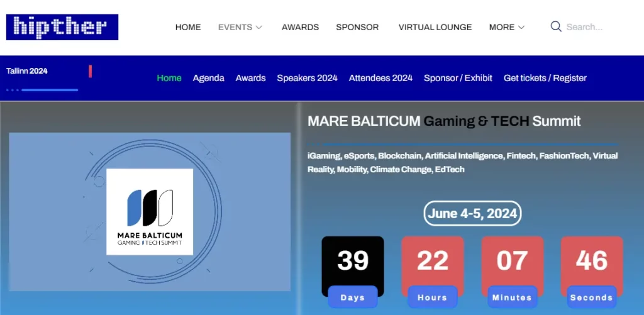Open the HOME menu item
This screenshot has width=644, height=315.
point(188,27)
